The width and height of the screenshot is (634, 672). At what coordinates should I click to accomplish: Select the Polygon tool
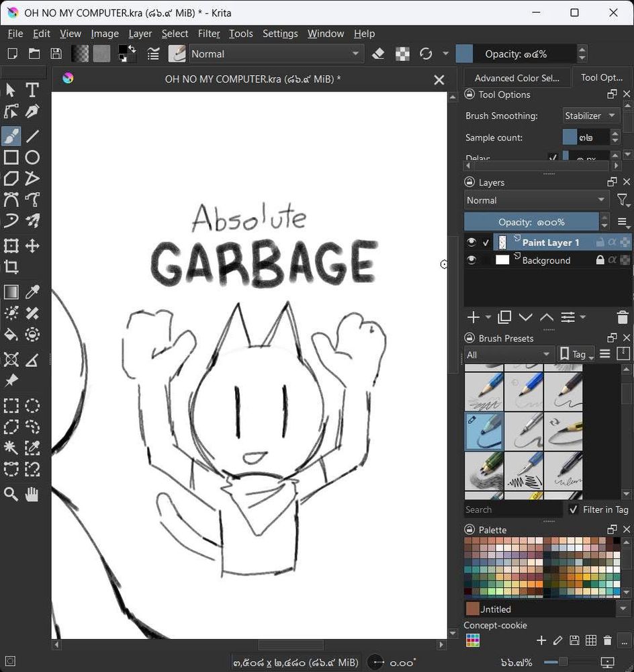point(11,178)
